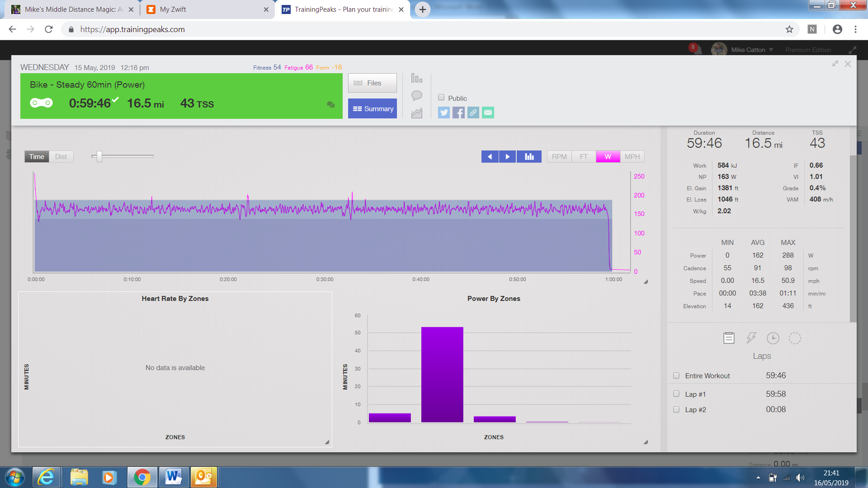Click the email share icon

(488, 113)
